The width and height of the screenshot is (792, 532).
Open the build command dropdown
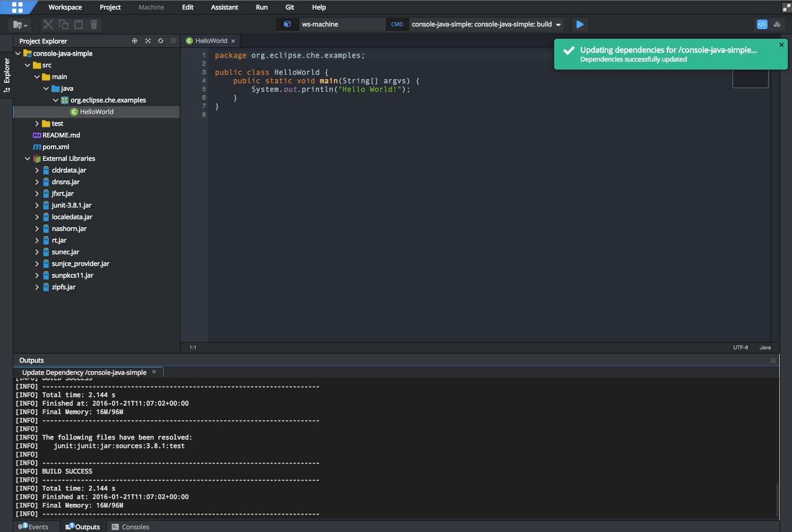(x=557, y=24)
